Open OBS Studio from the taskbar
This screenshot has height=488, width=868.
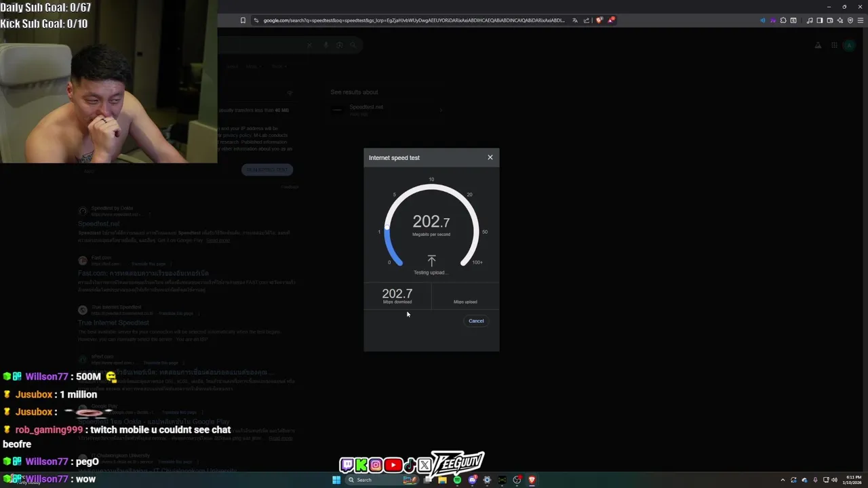[517, 480]
